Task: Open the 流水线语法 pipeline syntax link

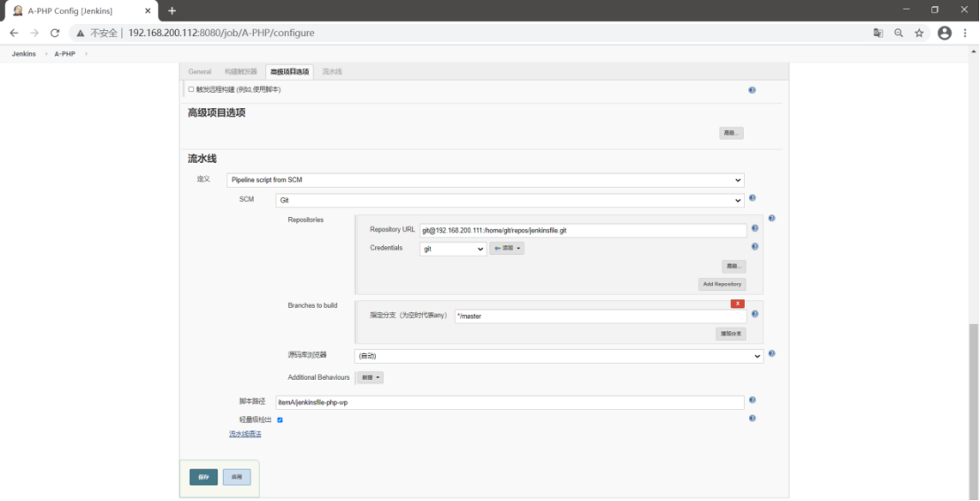Action: click(x=245, y=434)
